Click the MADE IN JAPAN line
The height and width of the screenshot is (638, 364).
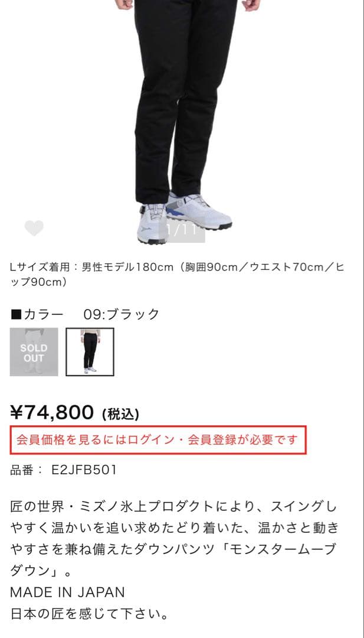pos(67,592)
